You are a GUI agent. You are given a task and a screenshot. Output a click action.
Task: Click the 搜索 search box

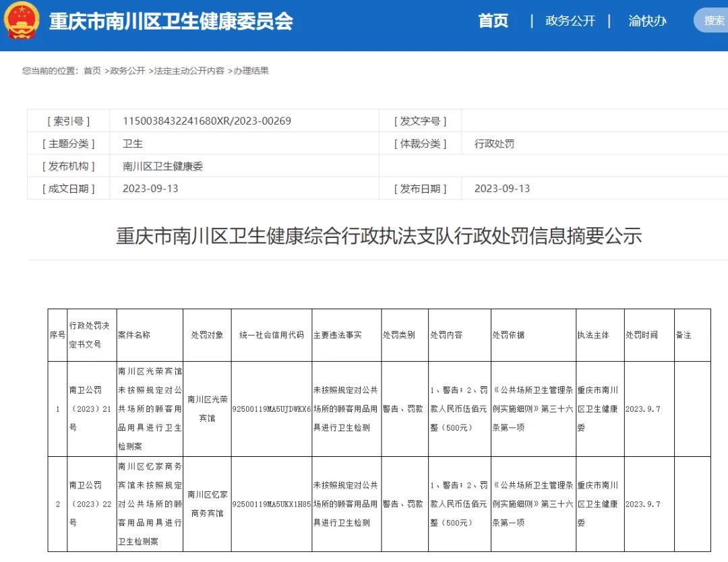pyautogui.click(x=711, y=20)
